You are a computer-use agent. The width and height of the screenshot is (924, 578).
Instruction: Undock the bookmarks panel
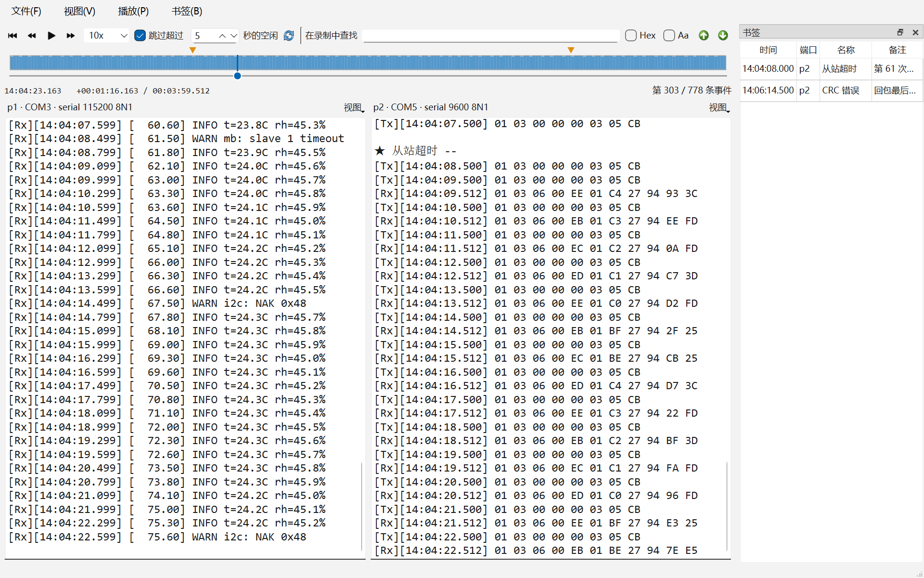[900, 32]
